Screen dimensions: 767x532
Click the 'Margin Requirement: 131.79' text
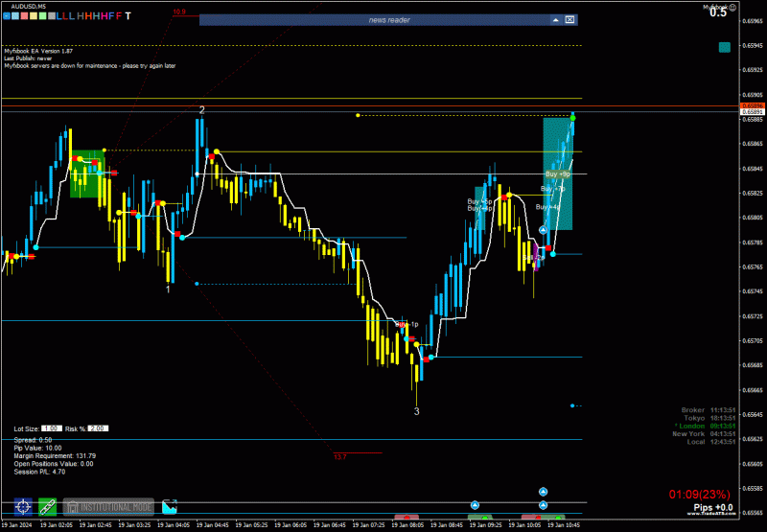coord(55,455)
